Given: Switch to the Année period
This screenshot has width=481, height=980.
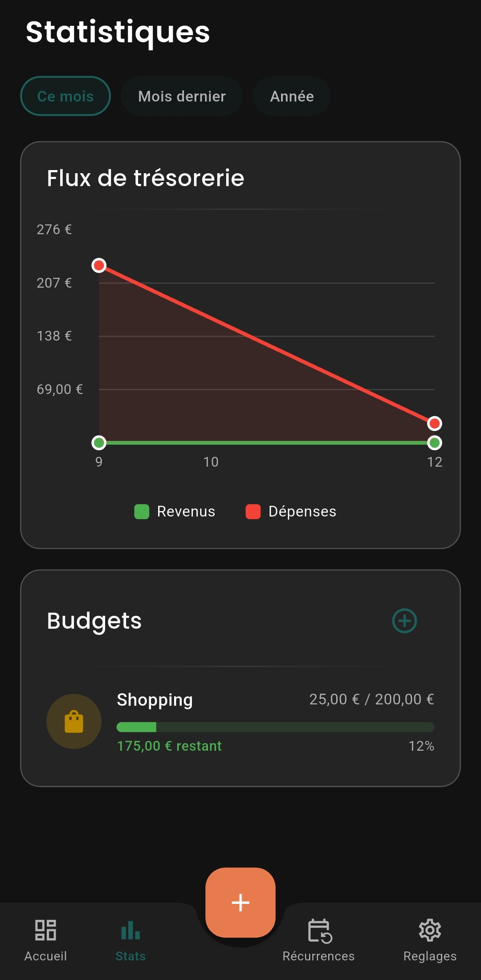Looking at the screenshot, I should pos(292,96).
